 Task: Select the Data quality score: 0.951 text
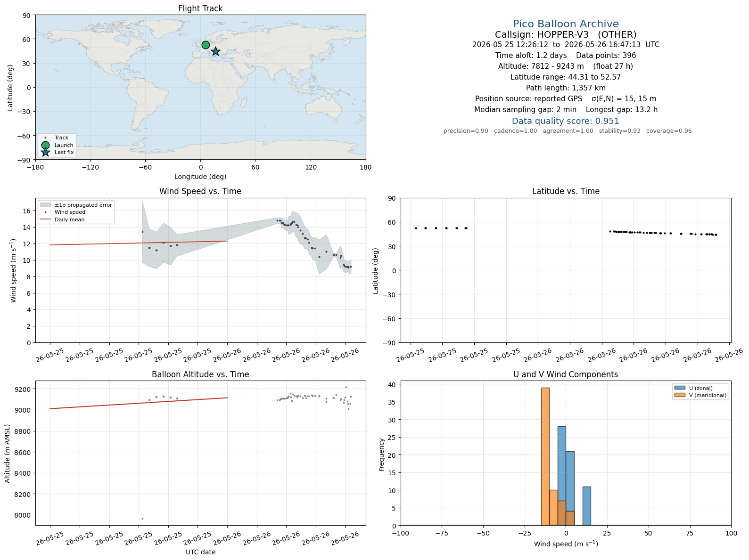pos(566,121)
